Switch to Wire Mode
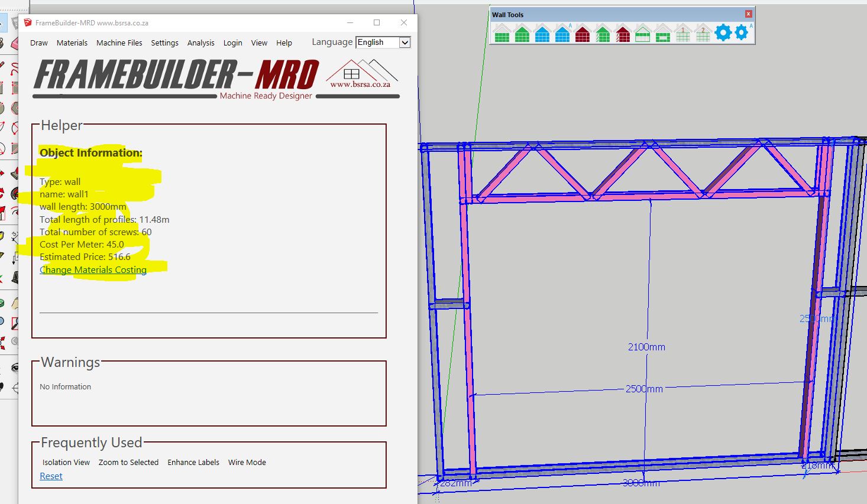 (x=247, y=463)
